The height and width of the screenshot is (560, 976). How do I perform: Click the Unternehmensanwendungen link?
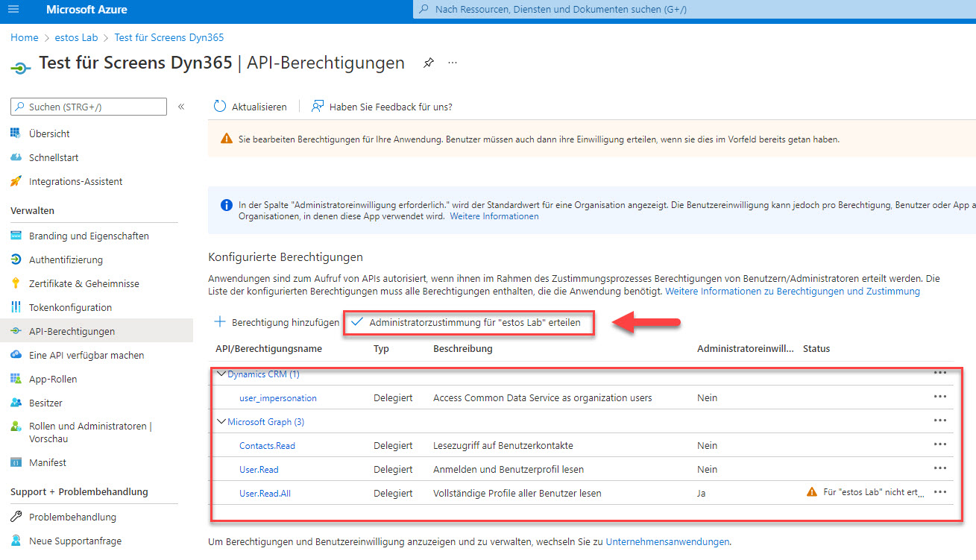coord(667,542)
